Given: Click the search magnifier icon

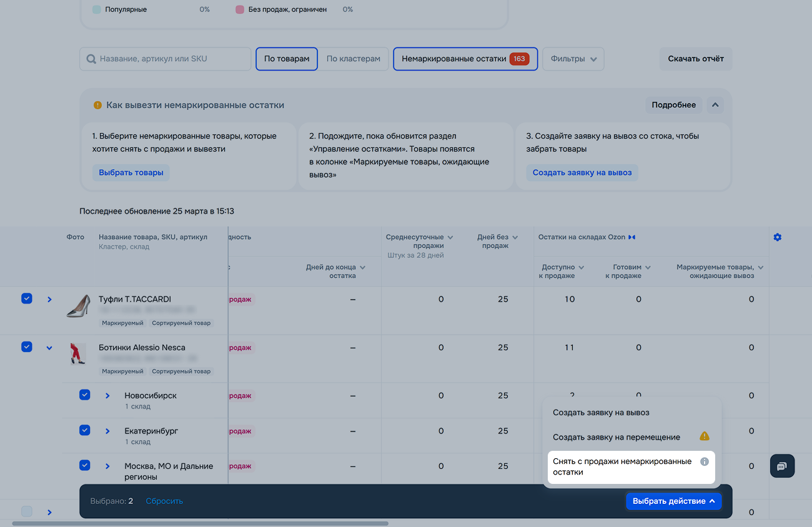Looking at the screenshot, I should (x=91, y=59).
